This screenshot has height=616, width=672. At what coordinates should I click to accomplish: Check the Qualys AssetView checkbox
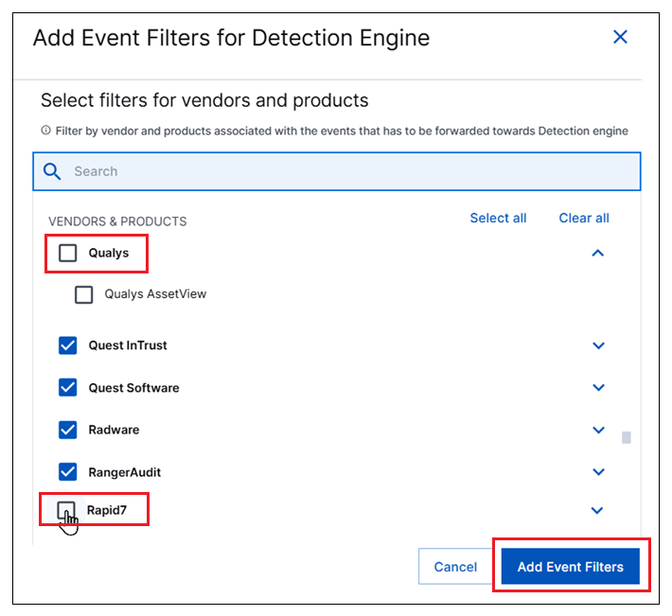pyautogui.click(x=84, y=294)
